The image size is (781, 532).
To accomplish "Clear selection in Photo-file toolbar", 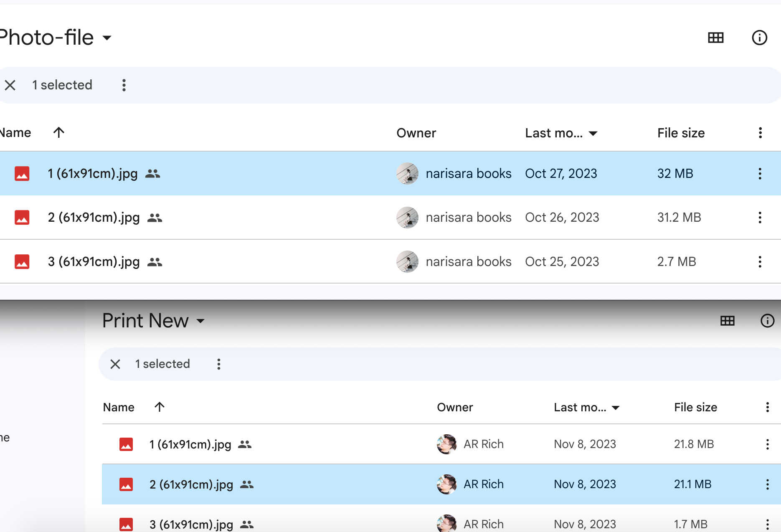I will [10, 85].
